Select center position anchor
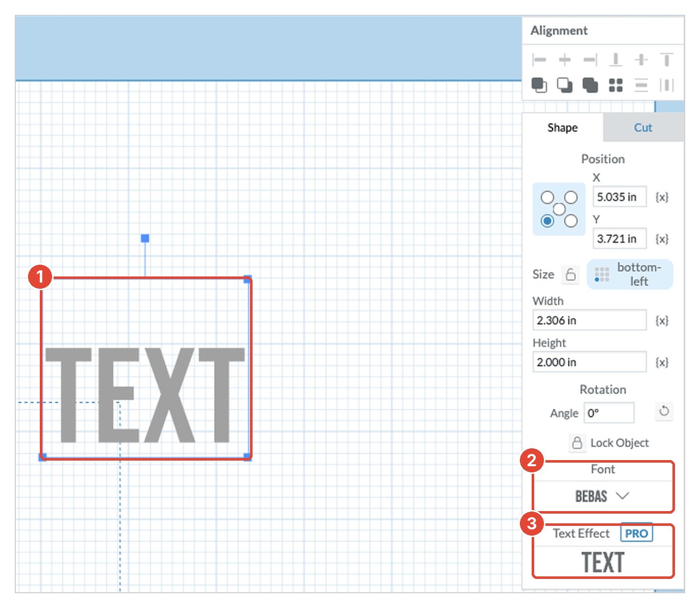 coord(559,209)
